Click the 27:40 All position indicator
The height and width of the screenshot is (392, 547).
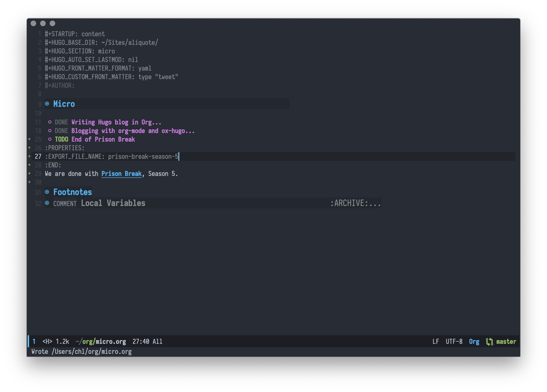pyautogui.click(x=147, y=341)
